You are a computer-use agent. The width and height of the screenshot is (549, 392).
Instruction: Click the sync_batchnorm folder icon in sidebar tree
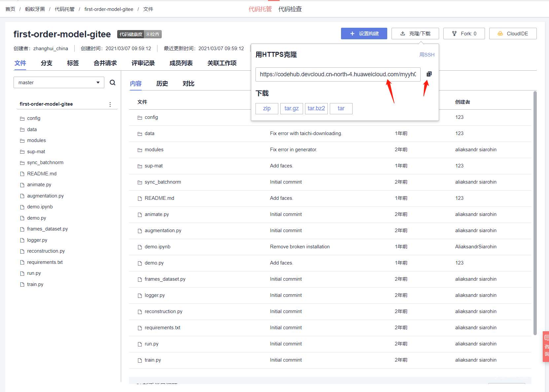(x=22, y=163)
